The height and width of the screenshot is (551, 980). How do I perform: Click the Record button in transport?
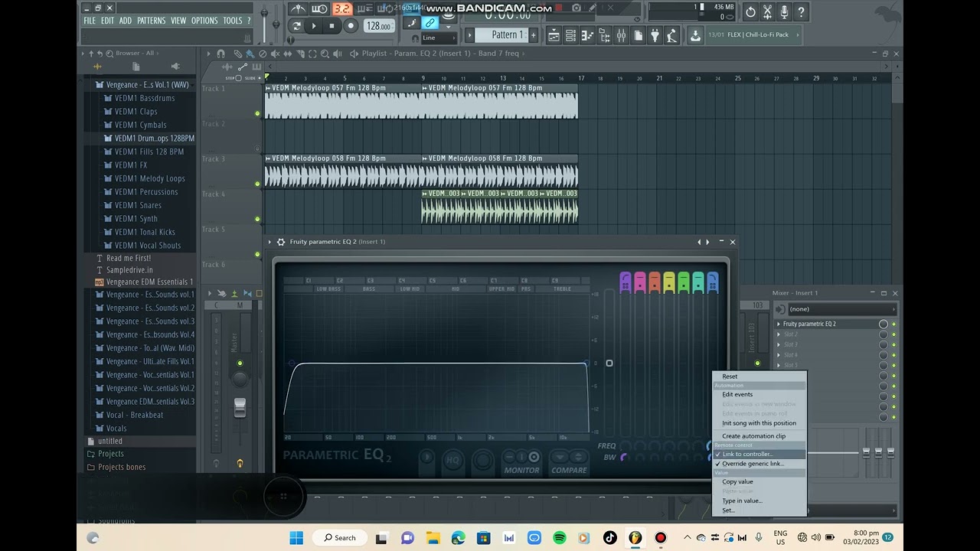pyautogui.click(x=351, y=26)
